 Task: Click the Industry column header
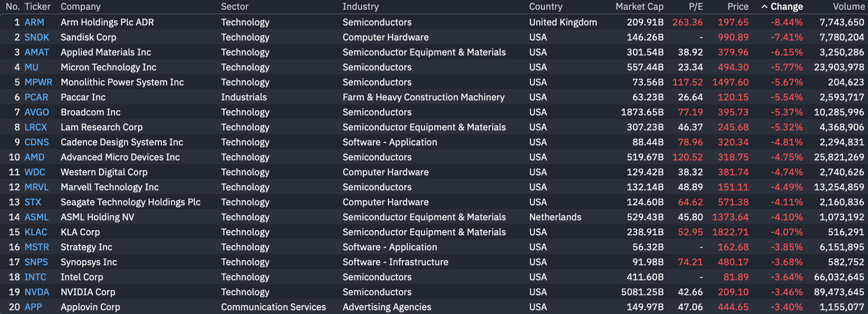coord(360,7)
